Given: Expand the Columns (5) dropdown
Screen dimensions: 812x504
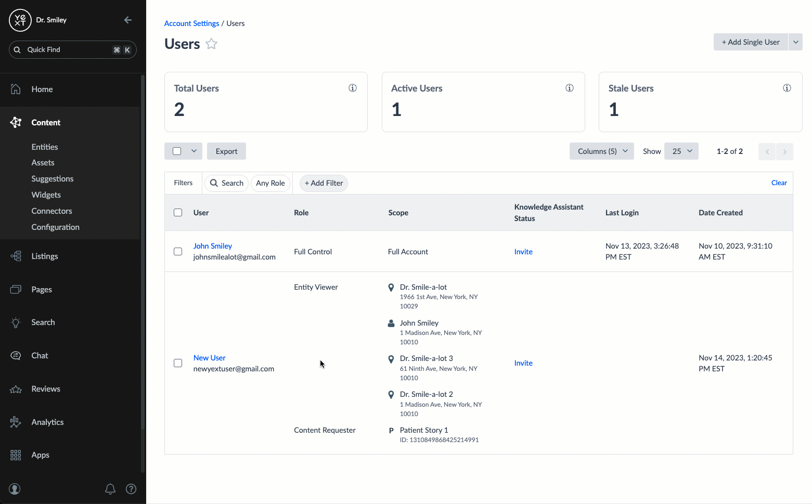Looking at the screenshot, I should [602, 151].
